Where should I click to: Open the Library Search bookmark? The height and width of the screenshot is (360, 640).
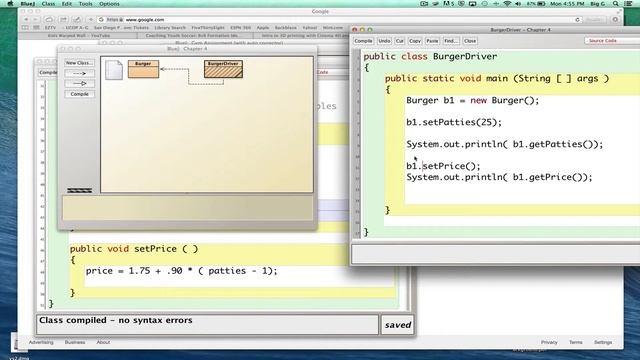pyautogui.click(x=170, y=28)
